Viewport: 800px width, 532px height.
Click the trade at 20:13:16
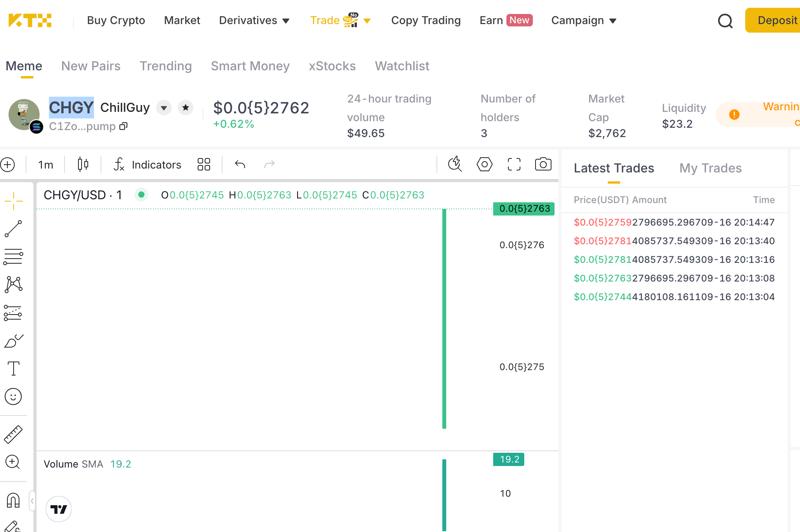(674, 259)
